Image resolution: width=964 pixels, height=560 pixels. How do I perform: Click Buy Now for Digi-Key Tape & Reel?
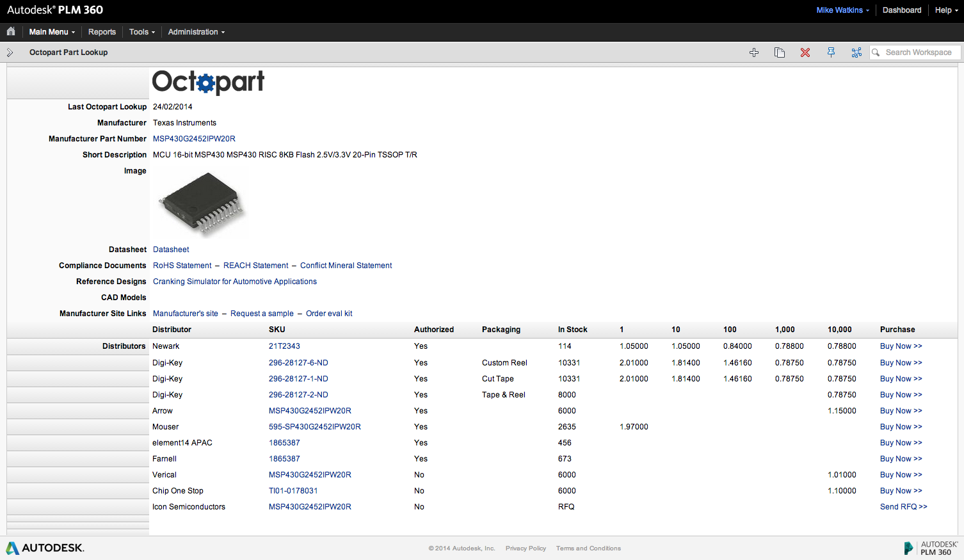click(901, 395)
